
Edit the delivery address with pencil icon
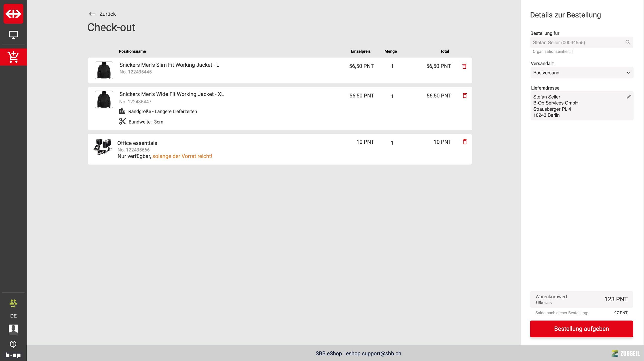click(x=628, y=97)
